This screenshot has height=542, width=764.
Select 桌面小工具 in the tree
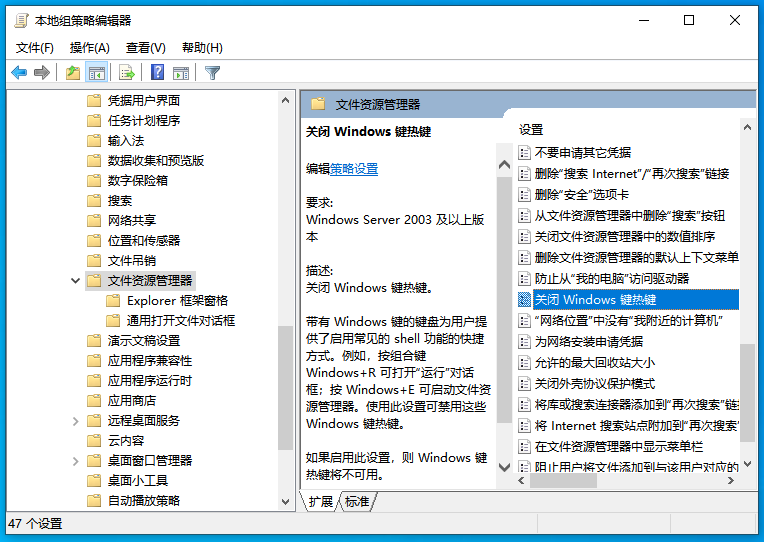tap(138, 481)
